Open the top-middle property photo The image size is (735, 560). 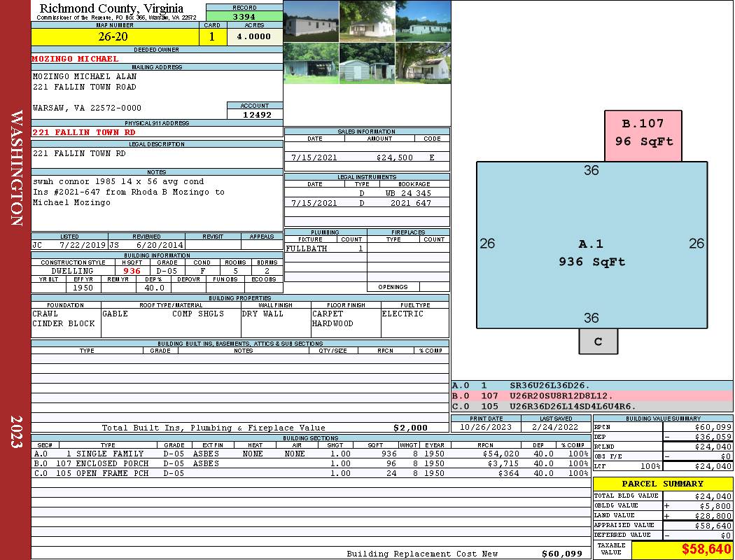(x=367, y=22)
